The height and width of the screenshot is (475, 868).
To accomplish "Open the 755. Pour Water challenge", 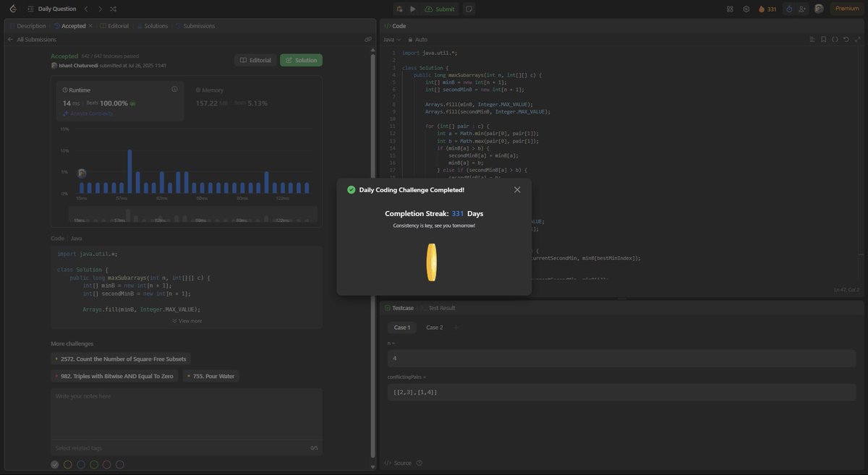I will click(x=210, y=376).
